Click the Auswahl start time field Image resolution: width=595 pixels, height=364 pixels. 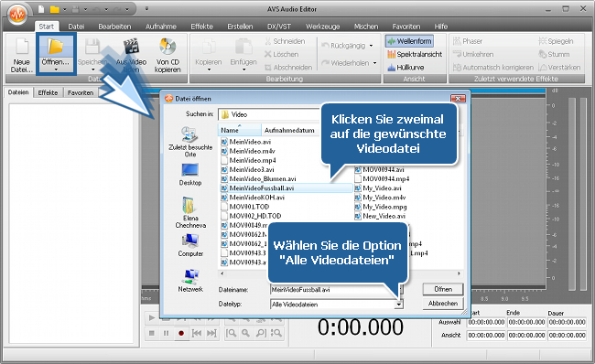click(x=486, y=322)
